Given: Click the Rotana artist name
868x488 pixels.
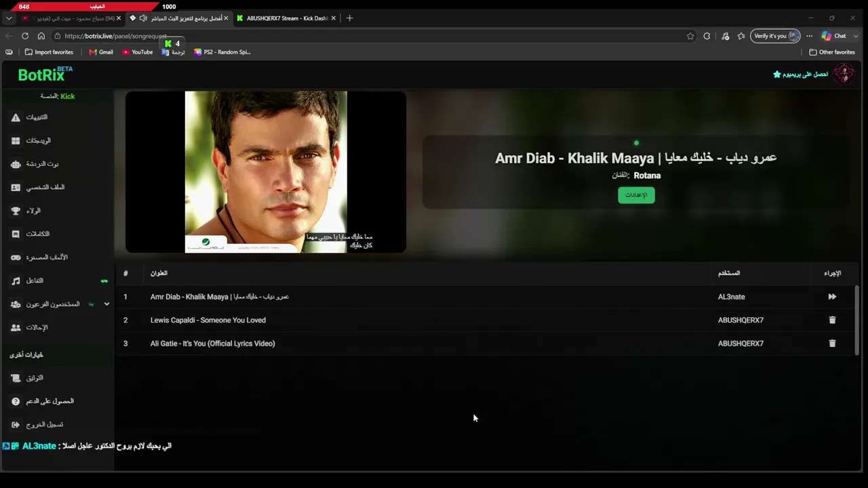Looking at the screenshot, I should pos(647,176).
